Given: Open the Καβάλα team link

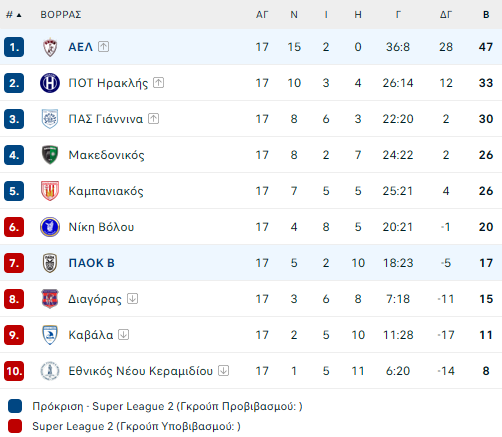Looking at the screenshot, I should [x=91, y=335].
